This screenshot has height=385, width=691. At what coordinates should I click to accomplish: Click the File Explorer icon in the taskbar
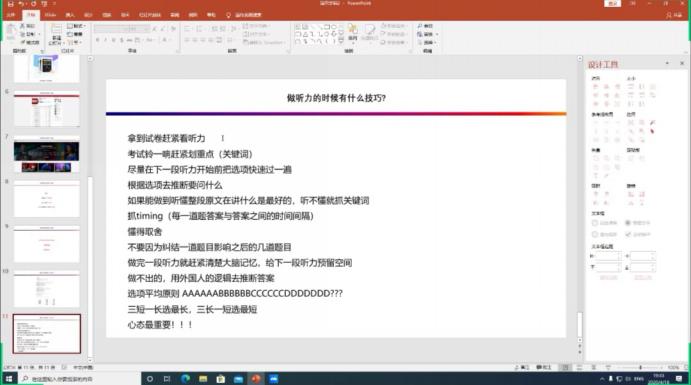pos(203,379)
